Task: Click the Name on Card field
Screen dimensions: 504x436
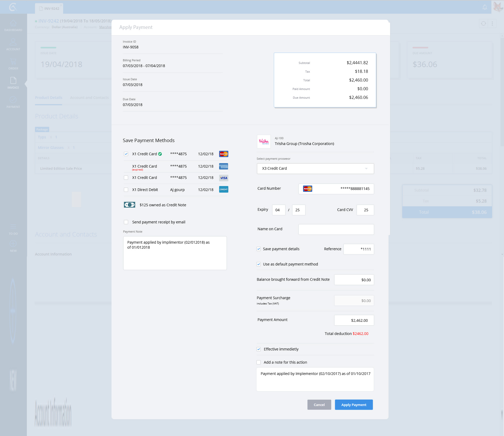Action: pos(336,229)
